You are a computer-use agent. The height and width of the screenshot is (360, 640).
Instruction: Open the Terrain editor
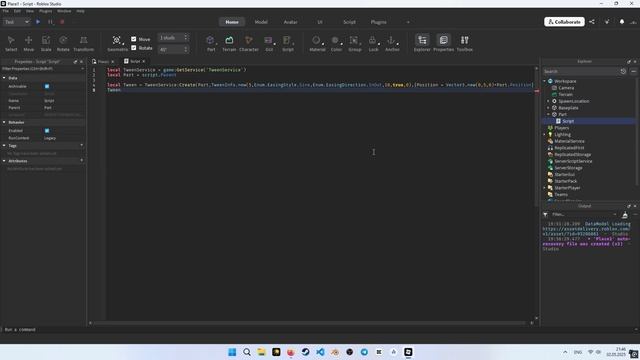tap(229, 43)
